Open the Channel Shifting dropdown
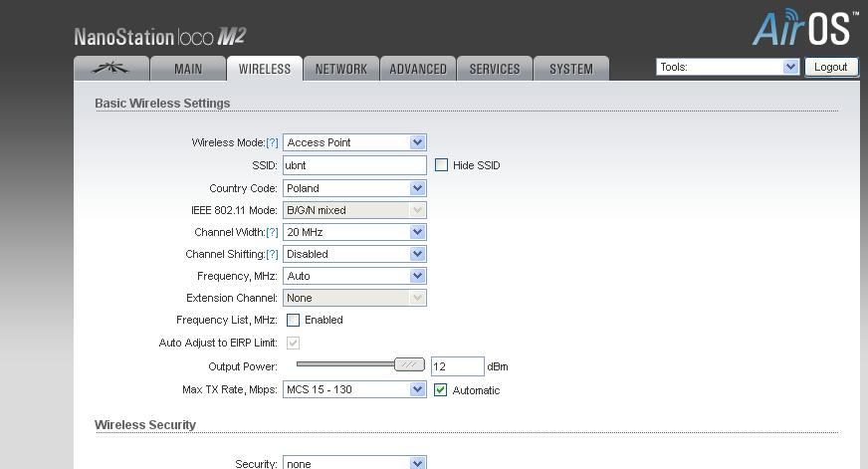The image size is (868, 469). tap(354, 254)
